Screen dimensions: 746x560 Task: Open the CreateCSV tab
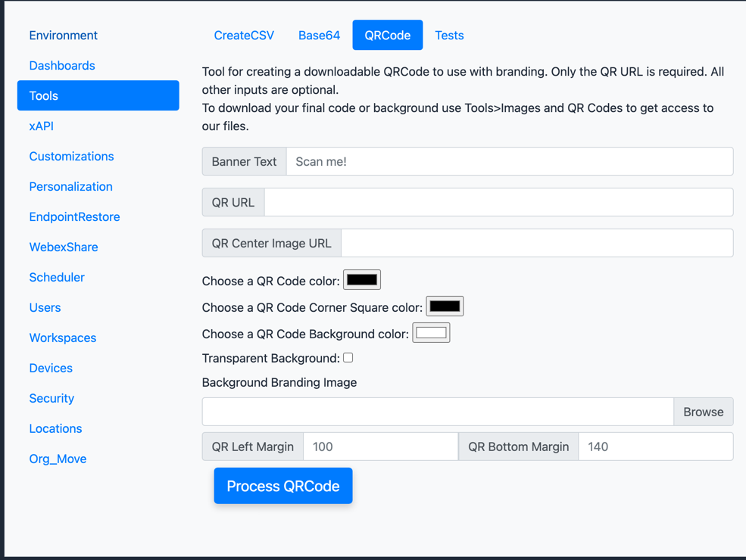tap(244, 36)
